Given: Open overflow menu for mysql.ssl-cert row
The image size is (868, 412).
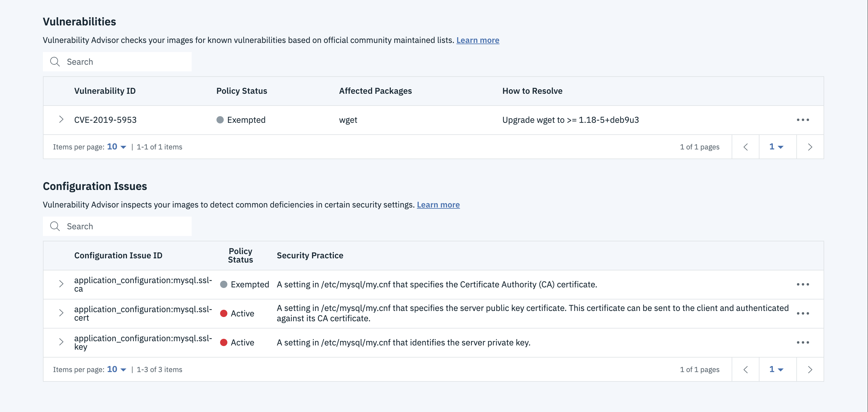Looking at the screenshot, I should [x=803, y=313].
